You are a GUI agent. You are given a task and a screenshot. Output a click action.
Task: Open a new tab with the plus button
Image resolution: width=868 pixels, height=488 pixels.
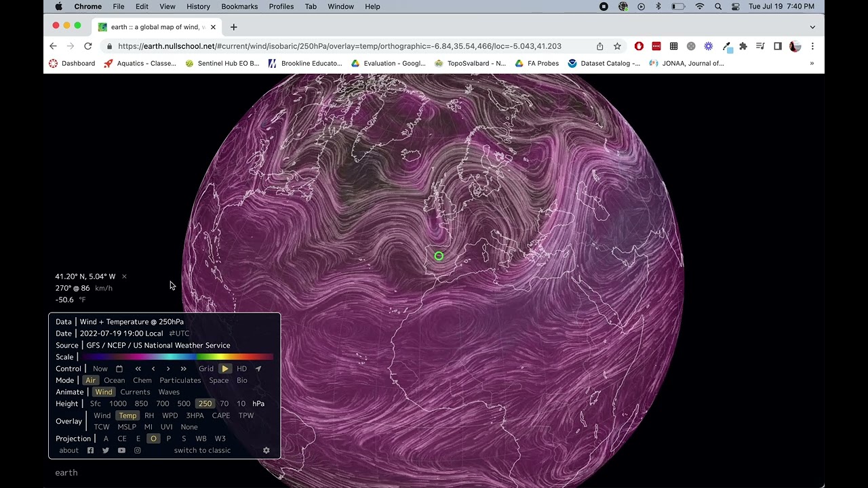233,27
